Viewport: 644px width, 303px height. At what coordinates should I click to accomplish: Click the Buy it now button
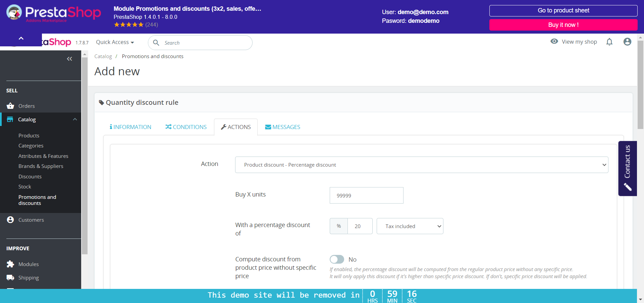coord(563,25)
